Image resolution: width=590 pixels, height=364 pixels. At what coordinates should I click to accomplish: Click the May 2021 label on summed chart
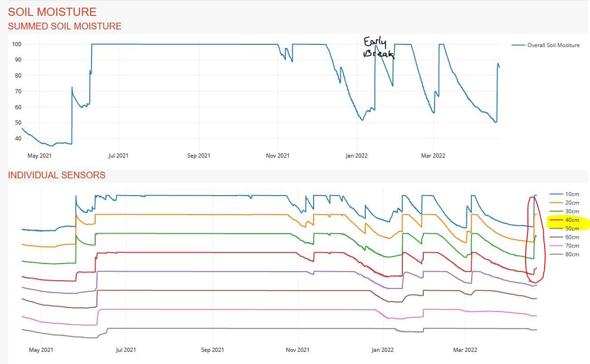point(39,156)
